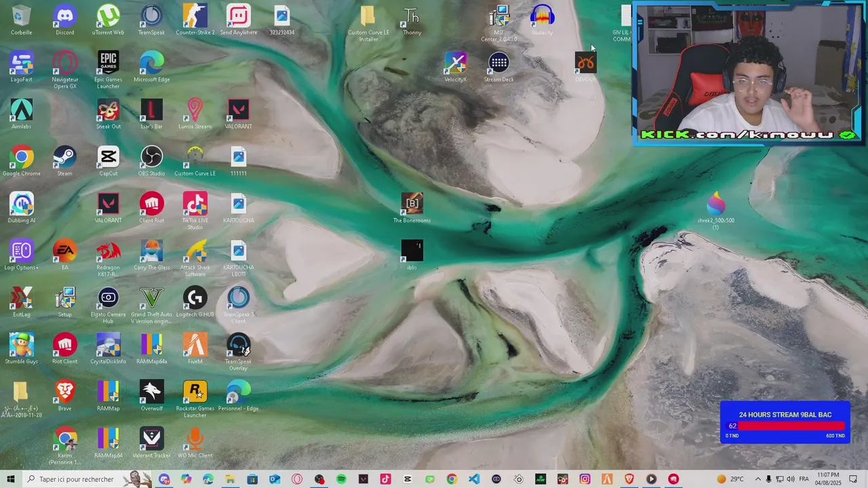Viewport: 868px width, 488px height.
Task: Open Epic Games Launcher desktop icon
Action: point(108,70)
